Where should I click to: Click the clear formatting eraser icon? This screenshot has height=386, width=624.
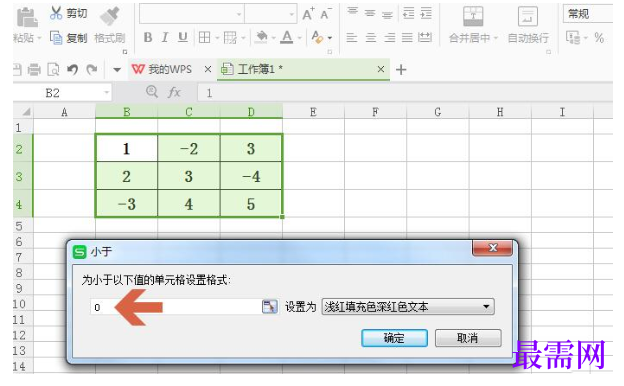[317, 37]
